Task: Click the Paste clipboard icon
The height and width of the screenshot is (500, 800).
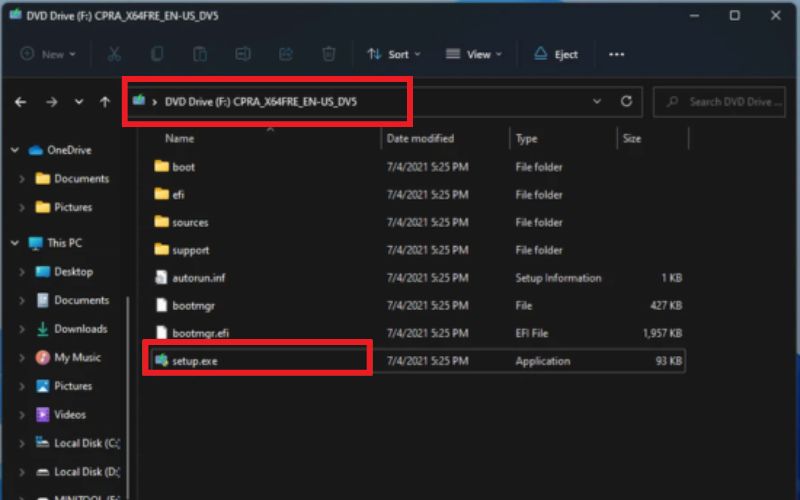Action: pyautogui.click(x=200, y=54)
